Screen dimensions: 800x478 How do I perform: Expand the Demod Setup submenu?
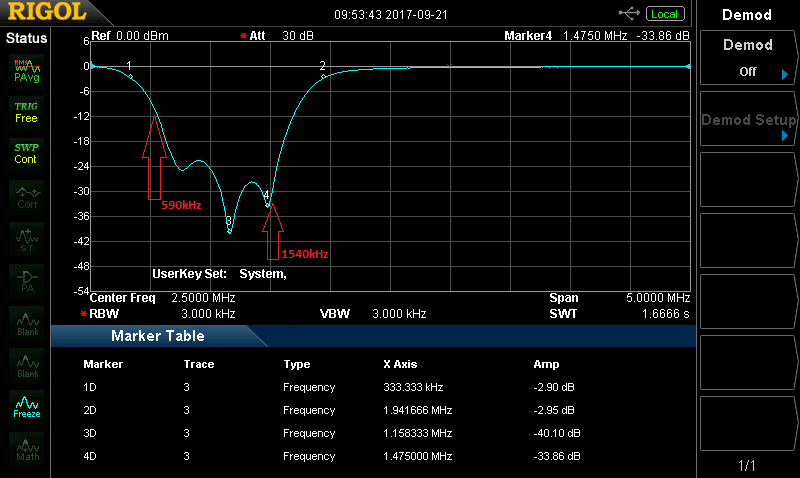pyautogui.click(x=747, y=121)
